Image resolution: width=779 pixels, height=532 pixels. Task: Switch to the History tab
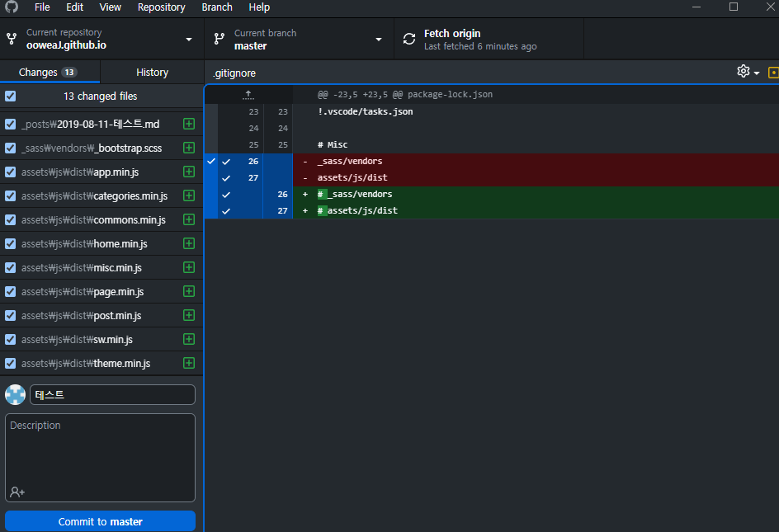pyautogui.click(x=152, y=73)
